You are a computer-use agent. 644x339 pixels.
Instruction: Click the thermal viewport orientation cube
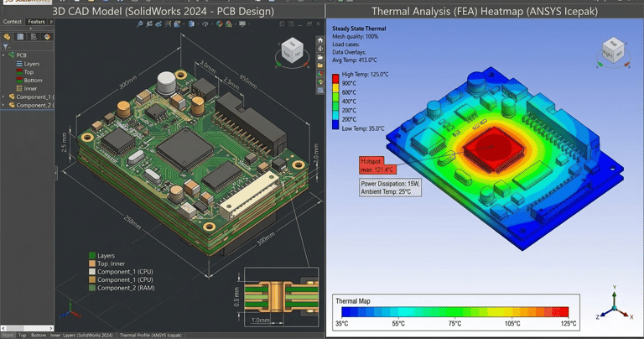coord(613,50)
